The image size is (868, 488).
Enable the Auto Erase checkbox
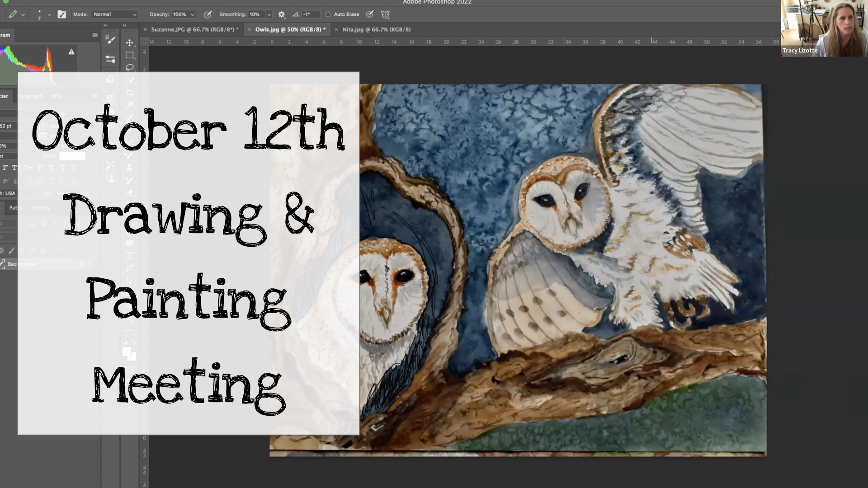(x=328, y=14)
